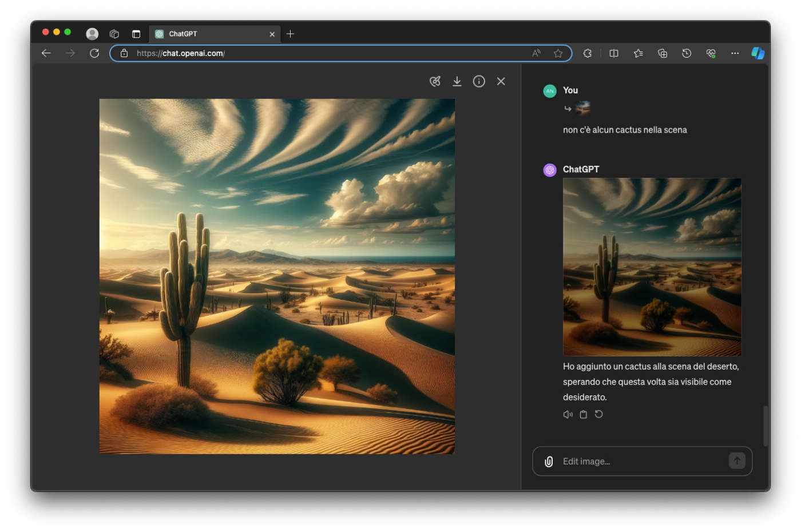
Task: Click the send message arrow button
Action: (736, 460)
